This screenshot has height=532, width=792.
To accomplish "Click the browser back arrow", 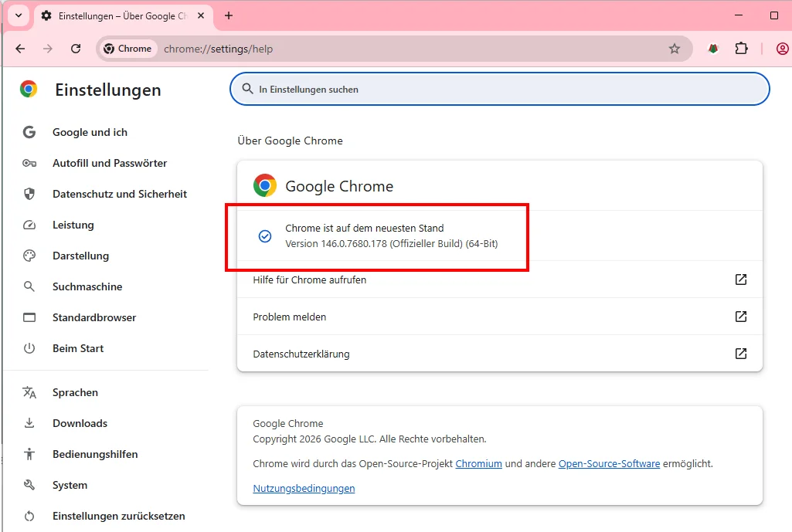I will tap(20, 49).
